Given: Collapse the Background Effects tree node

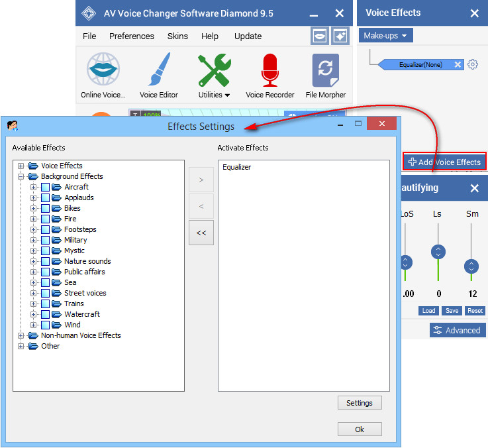Looking at the screenshot, I should pos(21,176).
